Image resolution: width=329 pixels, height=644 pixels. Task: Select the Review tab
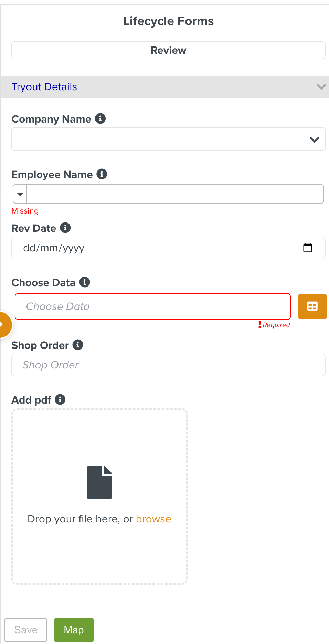[x=168, y=50]
